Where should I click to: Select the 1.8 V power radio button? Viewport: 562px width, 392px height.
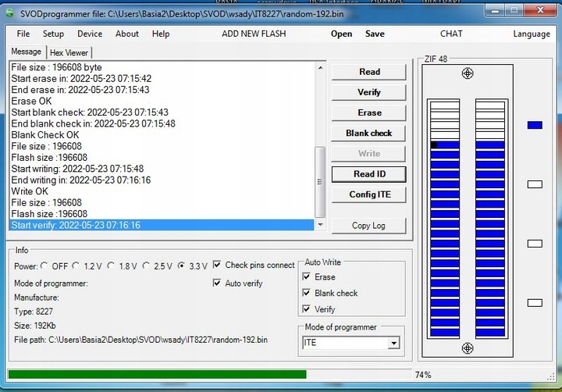[x=112, y=265]
